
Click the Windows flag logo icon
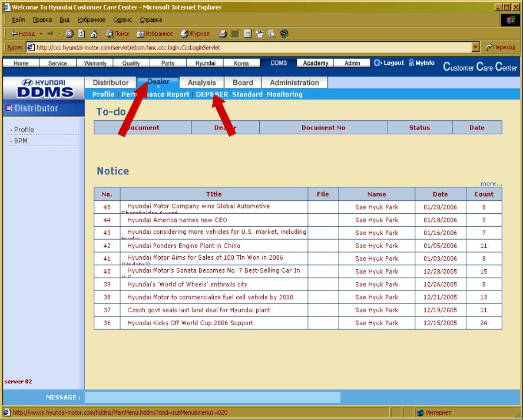[510, 20]
